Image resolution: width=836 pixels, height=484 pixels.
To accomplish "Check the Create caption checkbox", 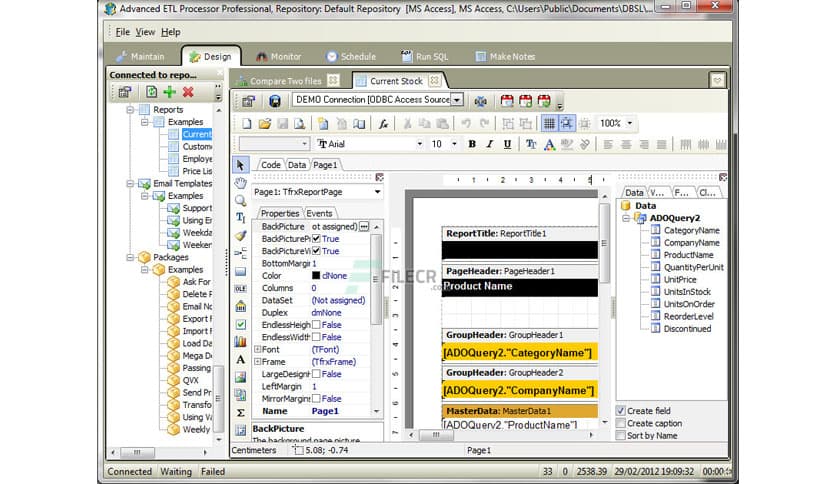I will coord(621,423).
